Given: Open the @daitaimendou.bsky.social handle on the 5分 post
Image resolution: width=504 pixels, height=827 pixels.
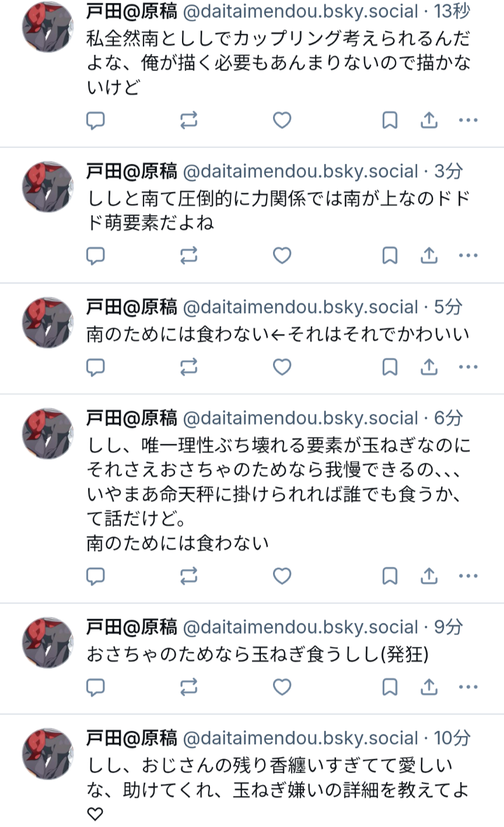Looking at the screenshot, I should 301,307.
